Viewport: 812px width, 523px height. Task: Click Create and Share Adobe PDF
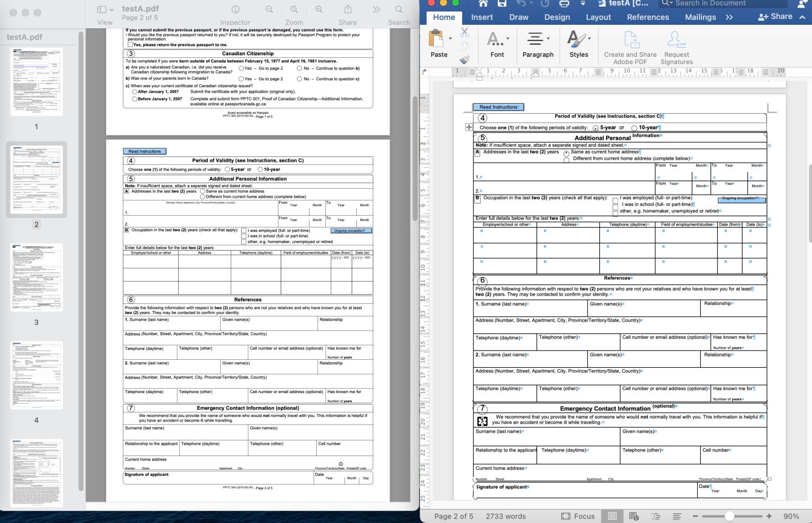point(630,48)
